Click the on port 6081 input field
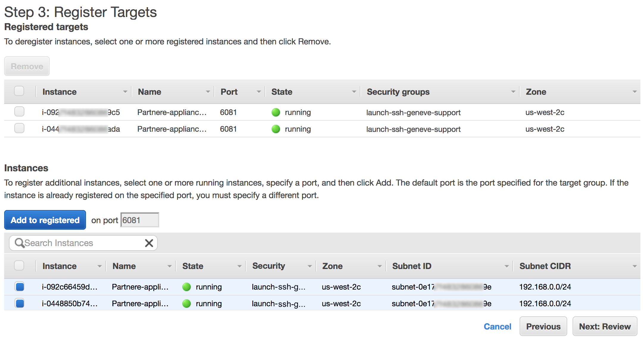644x342 pixels. point(140,220)
